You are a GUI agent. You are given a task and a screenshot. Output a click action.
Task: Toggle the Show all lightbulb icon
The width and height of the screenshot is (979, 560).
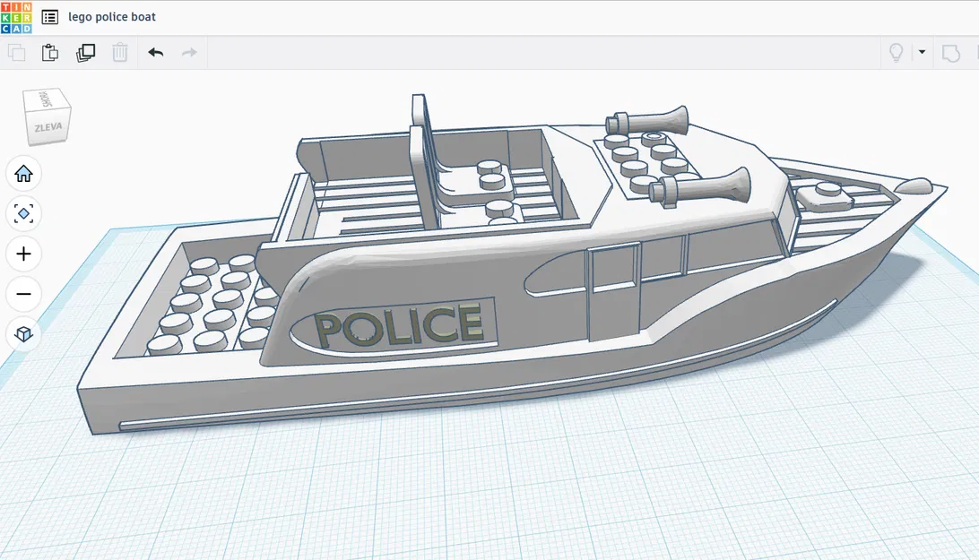pos(896,53)
